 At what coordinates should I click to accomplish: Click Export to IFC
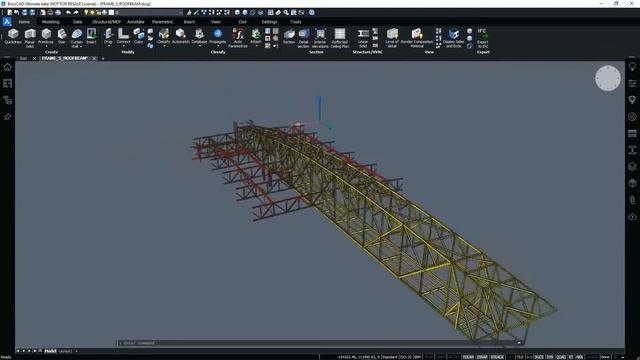[x=482, y=38]
